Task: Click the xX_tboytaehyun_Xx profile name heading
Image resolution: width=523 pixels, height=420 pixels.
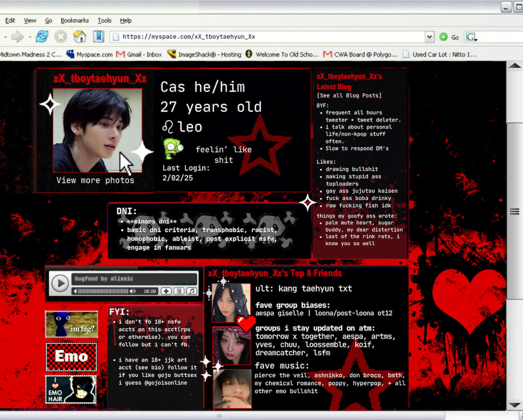Action: pos(100,79)
